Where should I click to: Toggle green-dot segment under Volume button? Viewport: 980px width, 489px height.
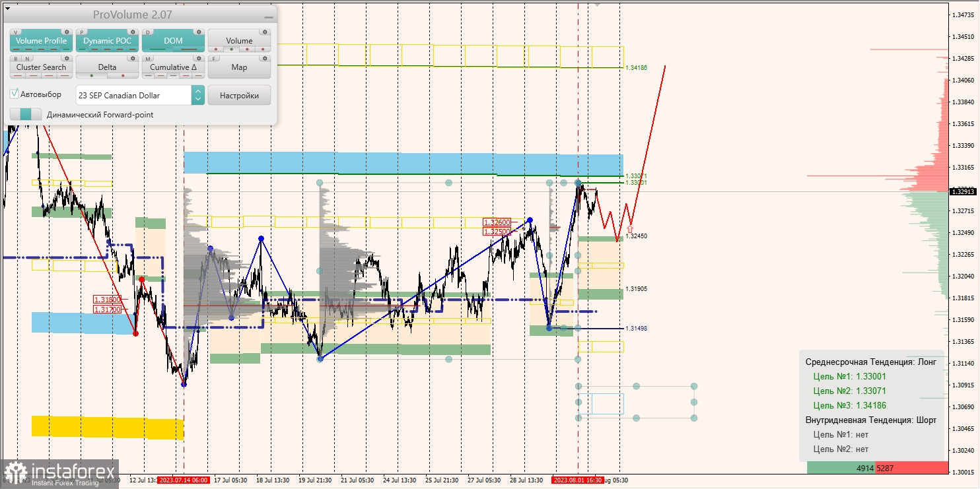(x=232, y=49)
